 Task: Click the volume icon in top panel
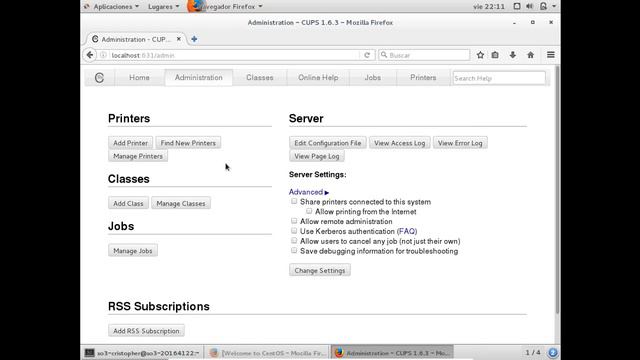[529, 7]
